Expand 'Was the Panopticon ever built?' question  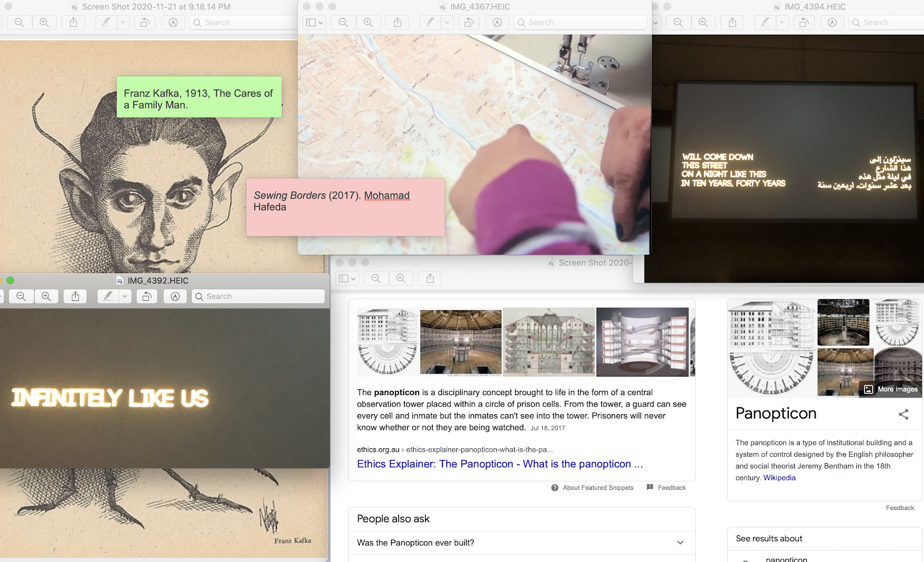click(x=521, y=543)
